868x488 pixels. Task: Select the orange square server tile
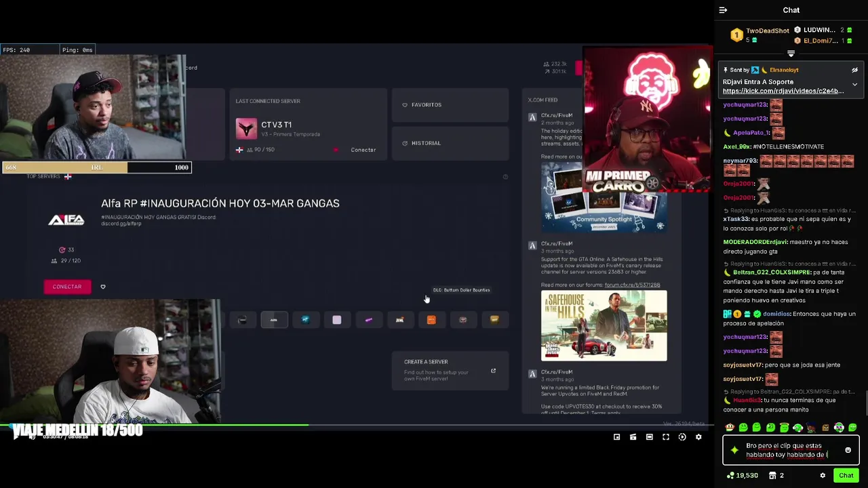click(431, 320)
